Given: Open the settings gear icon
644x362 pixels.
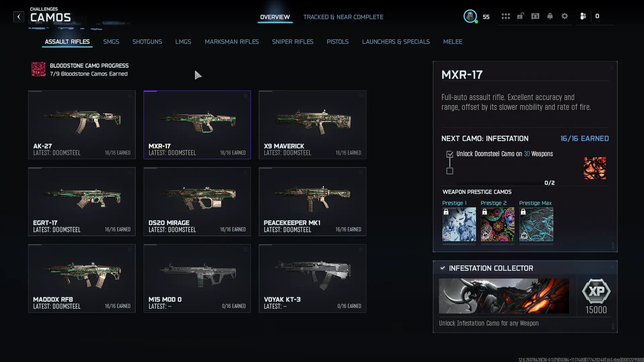Looking at the screenshot, I should click(565, 16).
